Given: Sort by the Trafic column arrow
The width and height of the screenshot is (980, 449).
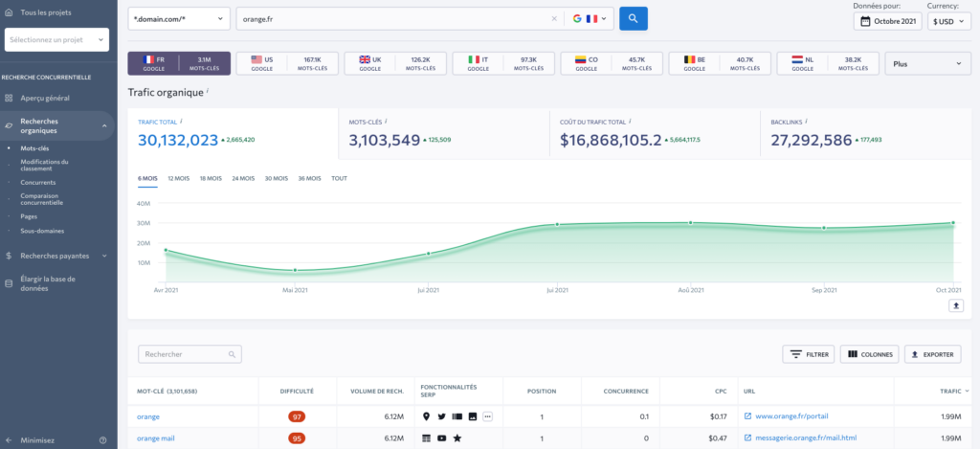Looking at the screenshot, I should 969,391.
